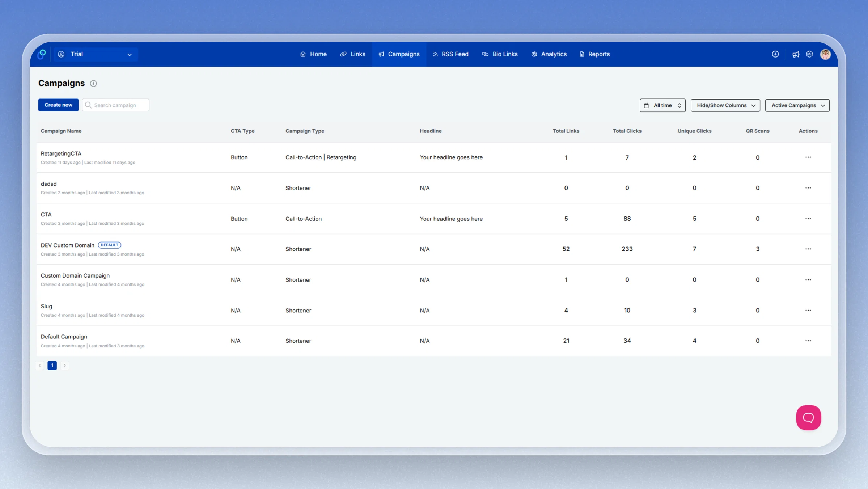Image resolution: width=868 pixels, height=489 pixels.
Task: Open the Active Campaigns filter dropdown
Action: pyautogui.click(x=797, y=105)
